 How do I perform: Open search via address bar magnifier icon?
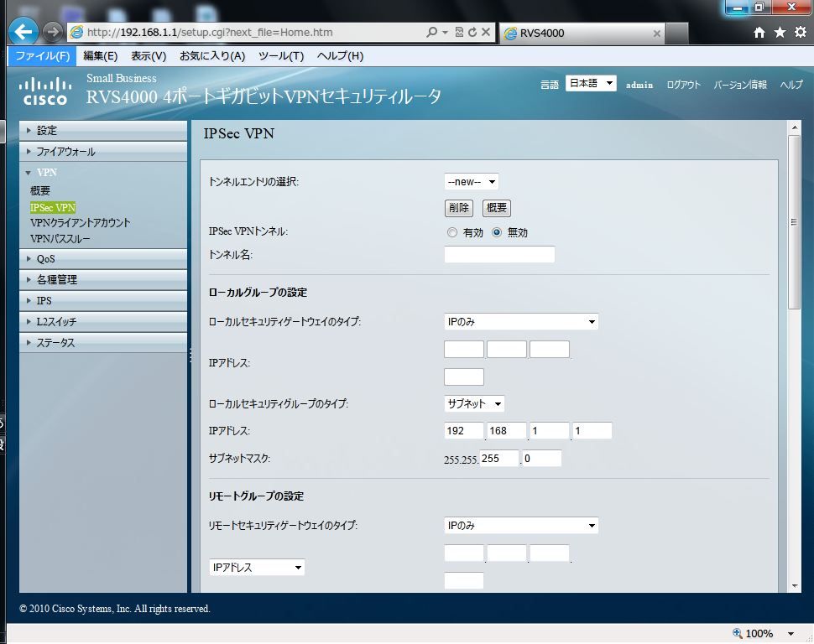point(431,32)
